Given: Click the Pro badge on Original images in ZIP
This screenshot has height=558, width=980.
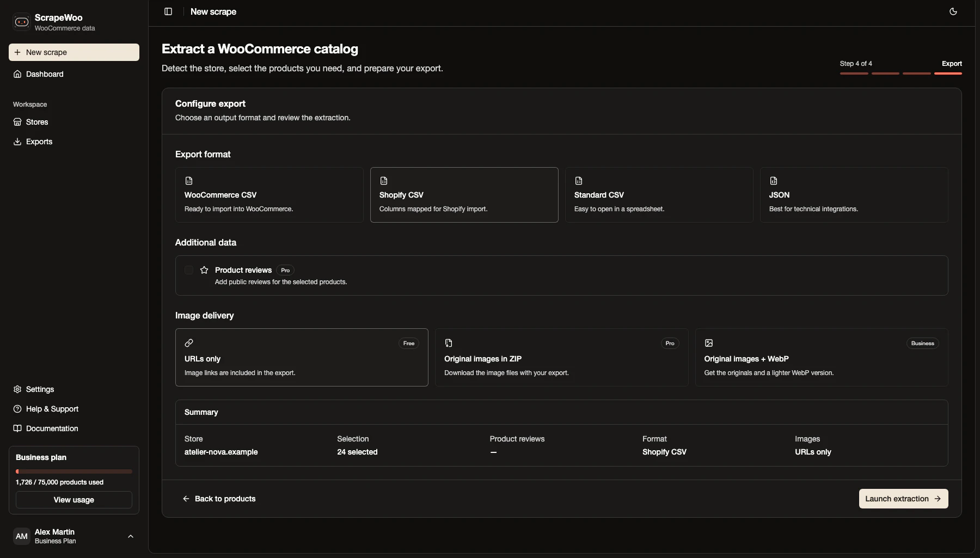Looking at the screenshot, I should pyautogui.click(x=670, y=343).
